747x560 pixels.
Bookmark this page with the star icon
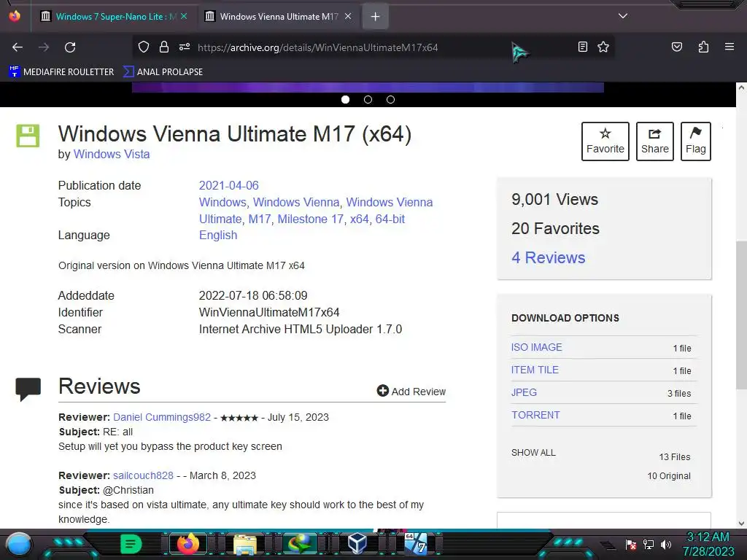pyautogui.click(x=603, y=47)
